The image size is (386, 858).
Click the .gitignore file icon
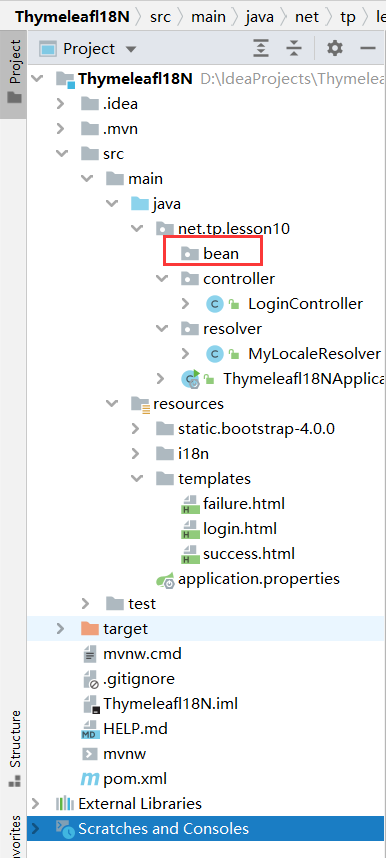point(90,679)
